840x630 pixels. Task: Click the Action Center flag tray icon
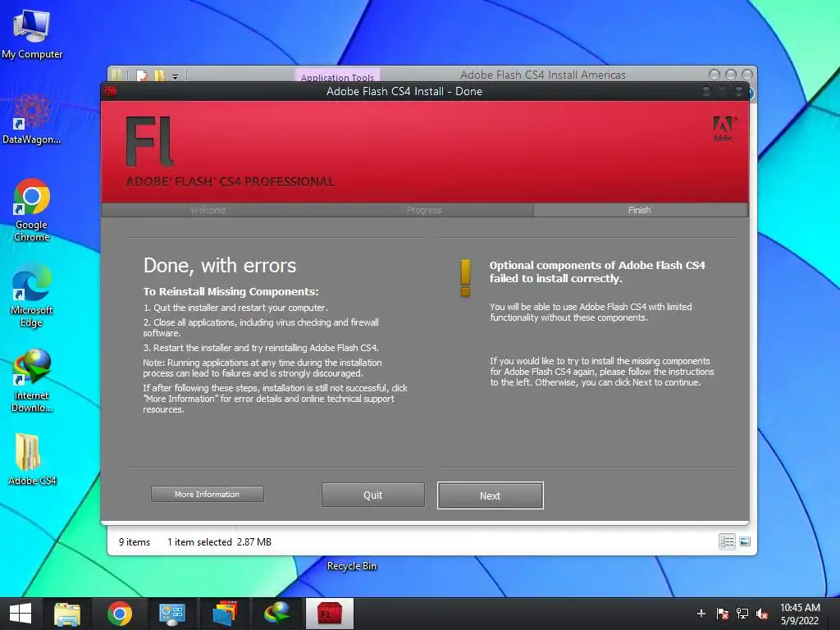tap(722, 614)
